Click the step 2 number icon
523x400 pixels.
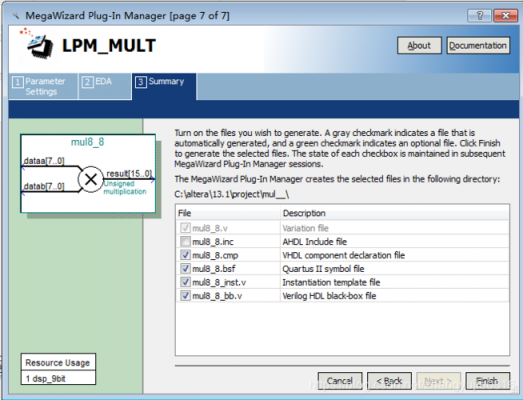click(x=88, y=82)
